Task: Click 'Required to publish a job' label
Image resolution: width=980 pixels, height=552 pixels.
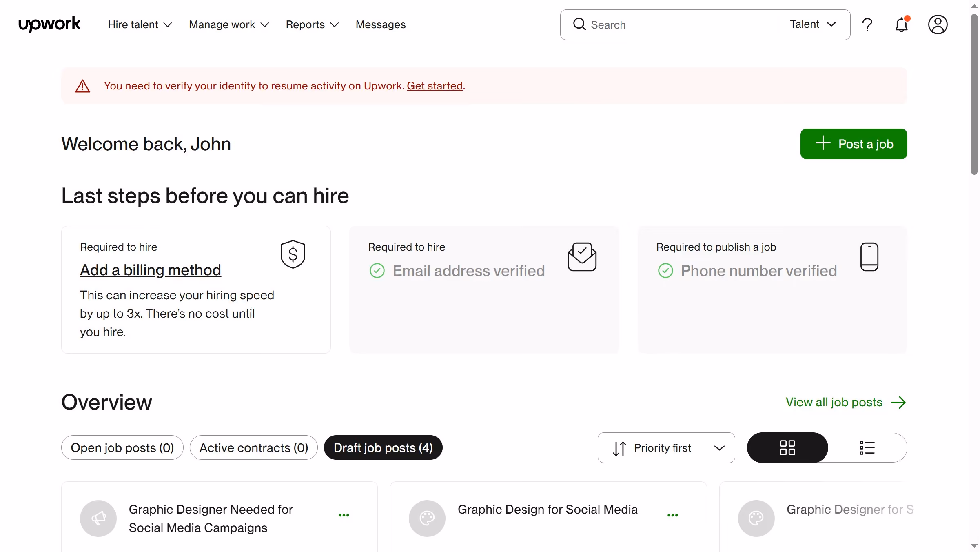Action: click(716, 247)
